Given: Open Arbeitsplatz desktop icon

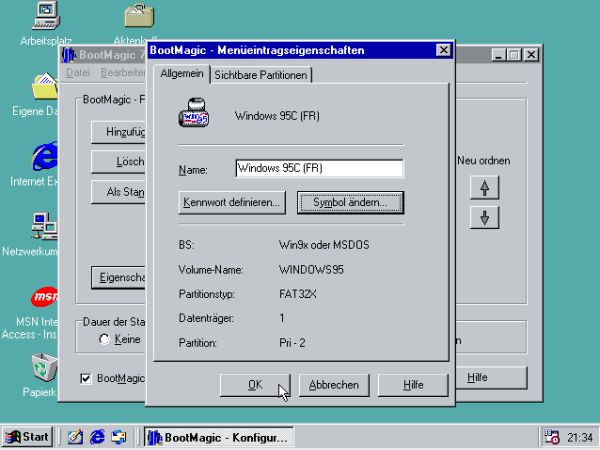Looking at the screenshot, I should point(46,16).
